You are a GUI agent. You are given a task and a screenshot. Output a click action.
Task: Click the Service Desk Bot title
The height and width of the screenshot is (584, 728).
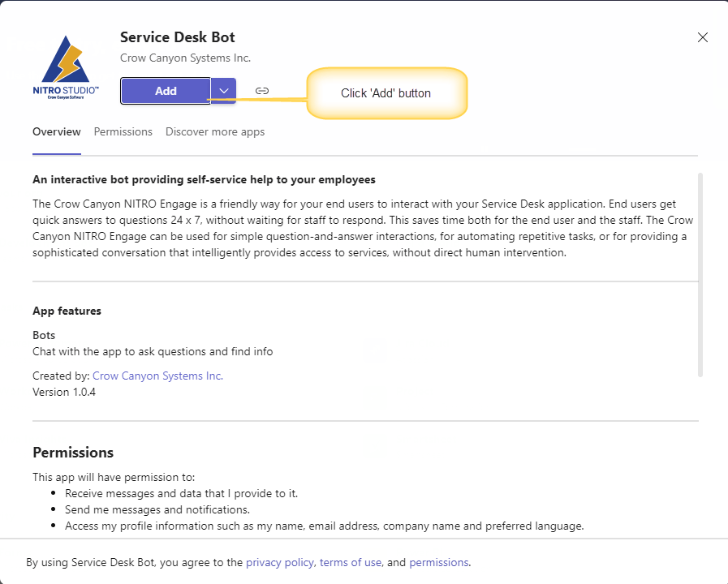178,37
